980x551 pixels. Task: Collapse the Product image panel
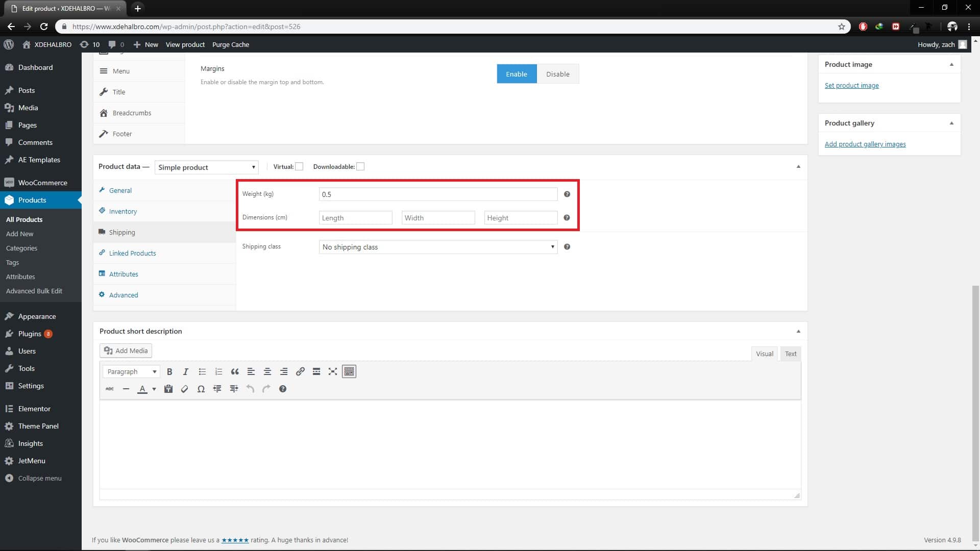(x=951, y=64)
